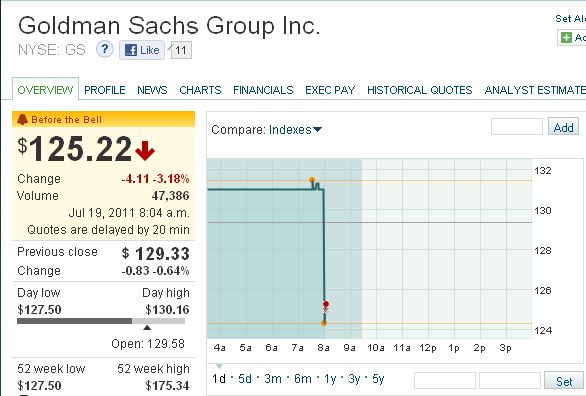Open the Profile tab
Image resolution: width=586 pixels, height=396 pixels.
coord(105,90)
